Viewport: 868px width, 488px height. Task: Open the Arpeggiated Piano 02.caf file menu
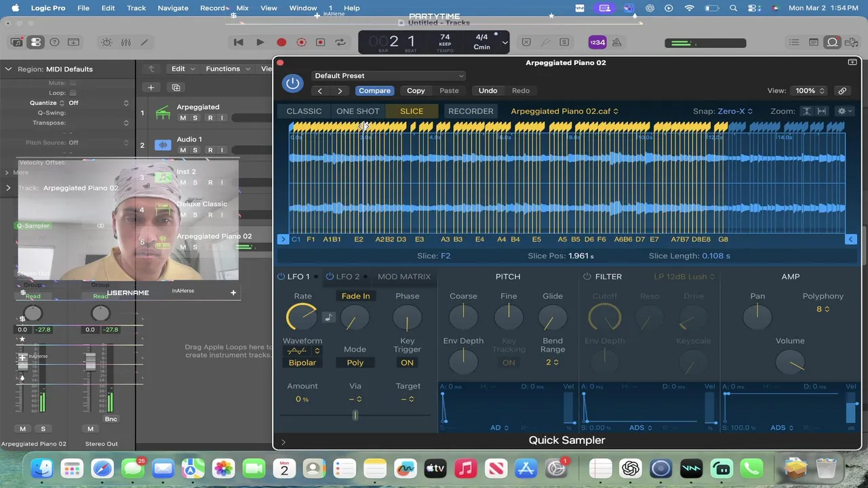click(564, 111)
